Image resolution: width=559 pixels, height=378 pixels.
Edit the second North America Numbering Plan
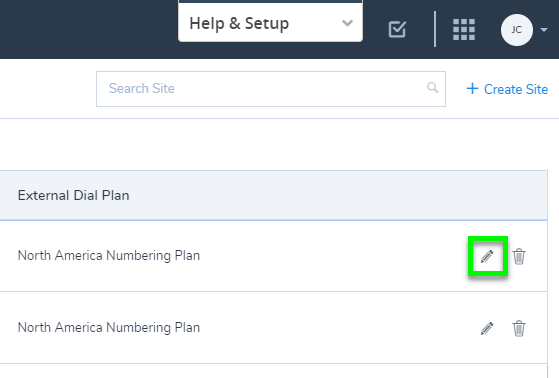(487, 328)
